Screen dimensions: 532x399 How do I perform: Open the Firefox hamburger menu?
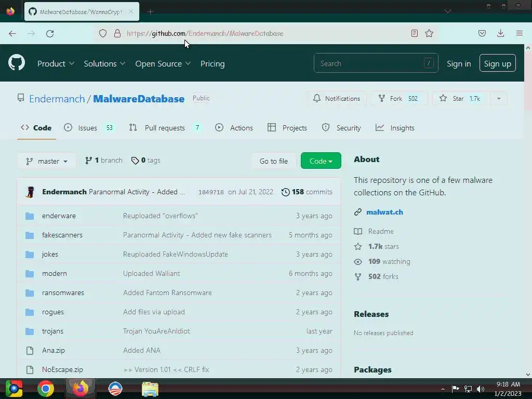click(519, 33)
